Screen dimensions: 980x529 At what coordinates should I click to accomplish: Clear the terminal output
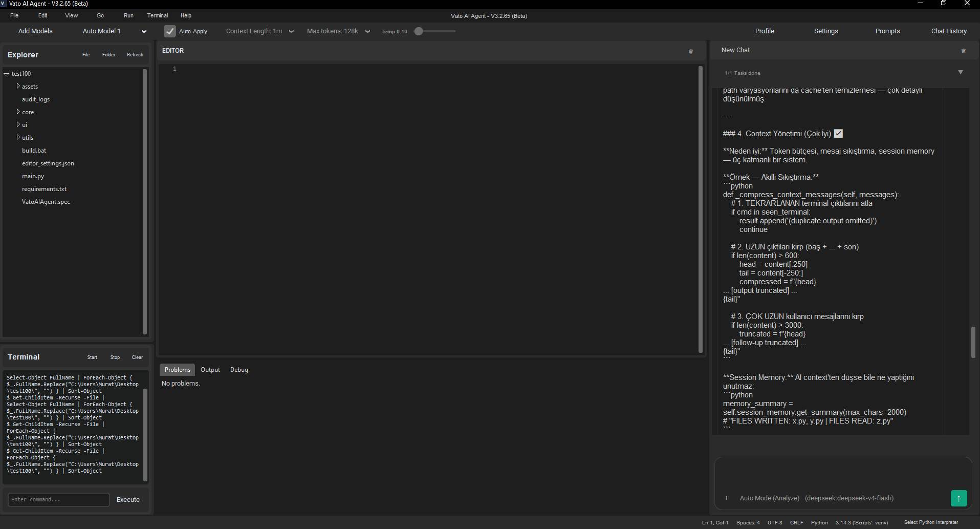click(137, 357)
